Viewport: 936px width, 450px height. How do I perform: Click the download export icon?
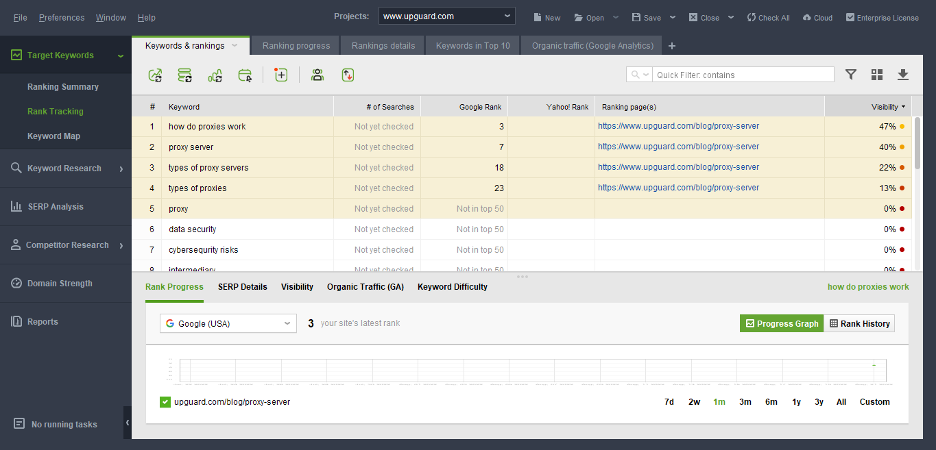903,75
